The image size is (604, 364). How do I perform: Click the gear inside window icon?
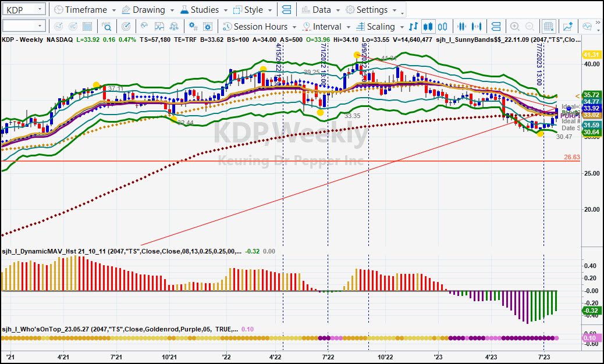coord(208,27)
